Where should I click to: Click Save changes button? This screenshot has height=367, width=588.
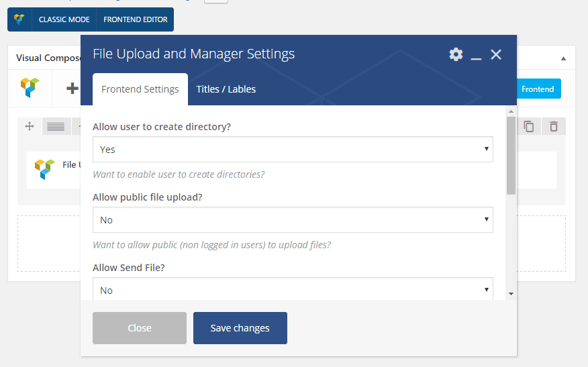tap(240, 328)
